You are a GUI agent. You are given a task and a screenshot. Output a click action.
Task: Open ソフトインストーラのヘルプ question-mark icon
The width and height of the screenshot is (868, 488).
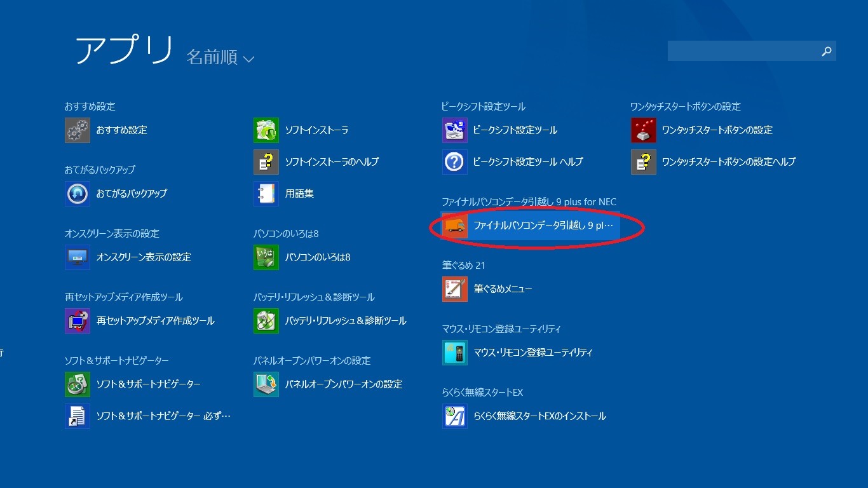[x=266, y=162]
